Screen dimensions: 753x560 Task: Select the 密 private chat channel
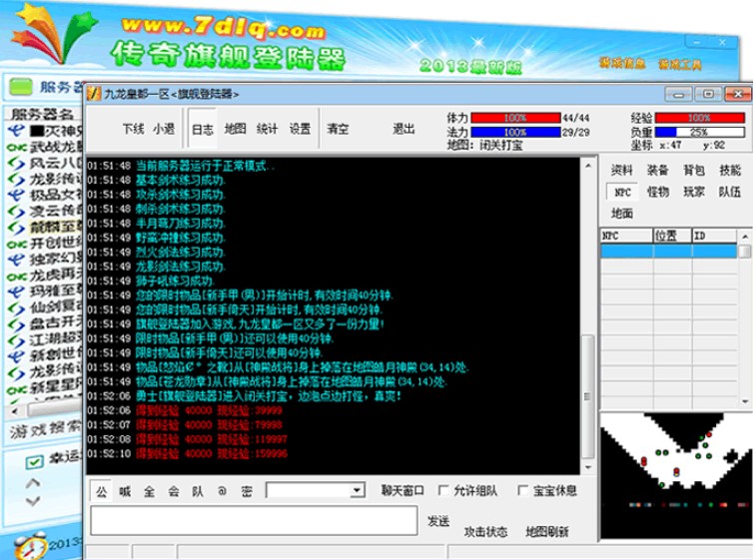point(247,491)
